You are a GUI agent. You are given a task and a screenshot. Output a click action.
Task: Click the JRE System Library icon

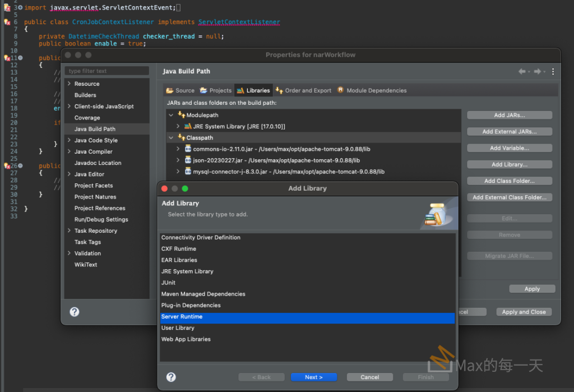tap(188, 127)
